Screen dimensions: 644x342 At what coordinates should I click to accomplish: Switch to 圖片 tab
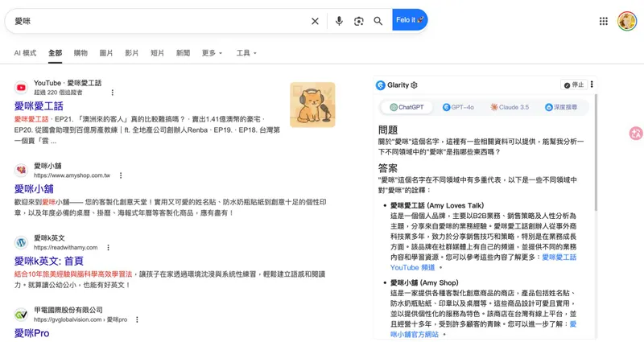click(106, 53)
